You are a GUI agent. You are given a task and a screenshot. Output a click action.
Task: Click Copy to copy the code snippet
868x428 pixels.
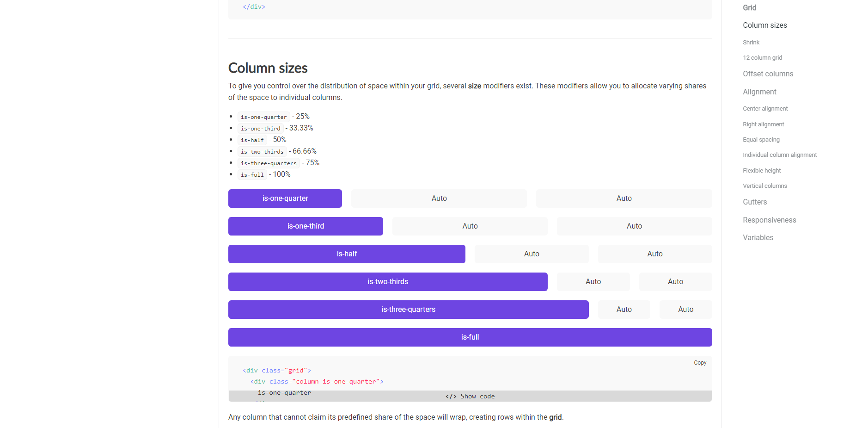(700, 363)
